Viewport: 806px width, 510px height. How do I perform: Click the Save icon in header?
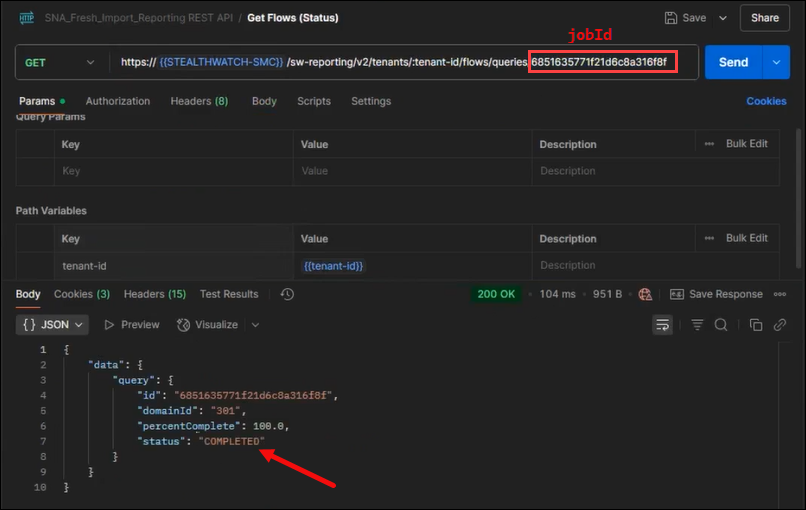pyautogui.click(x=670, y=18)
